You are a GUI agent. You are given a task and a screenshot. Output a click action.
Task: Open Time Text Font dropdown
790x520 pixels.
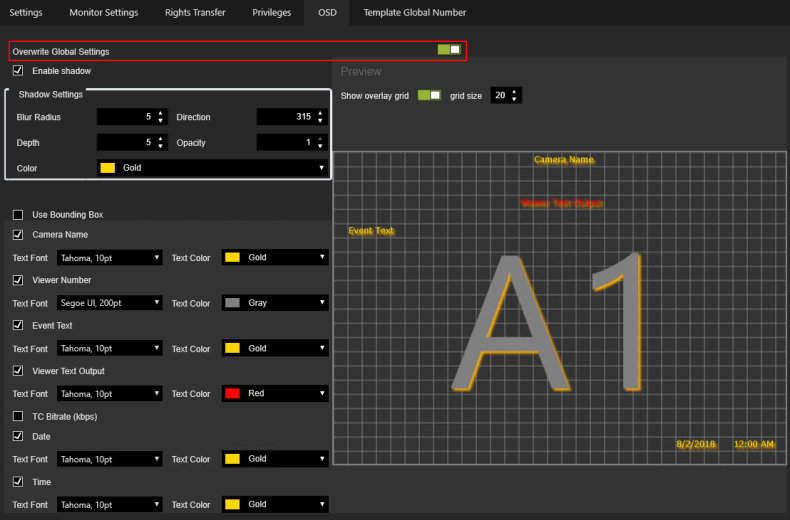coord(109,504)
